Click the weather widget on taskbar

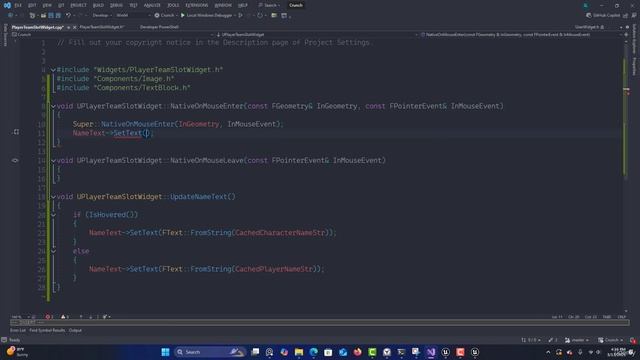click(x=17, y=352)
